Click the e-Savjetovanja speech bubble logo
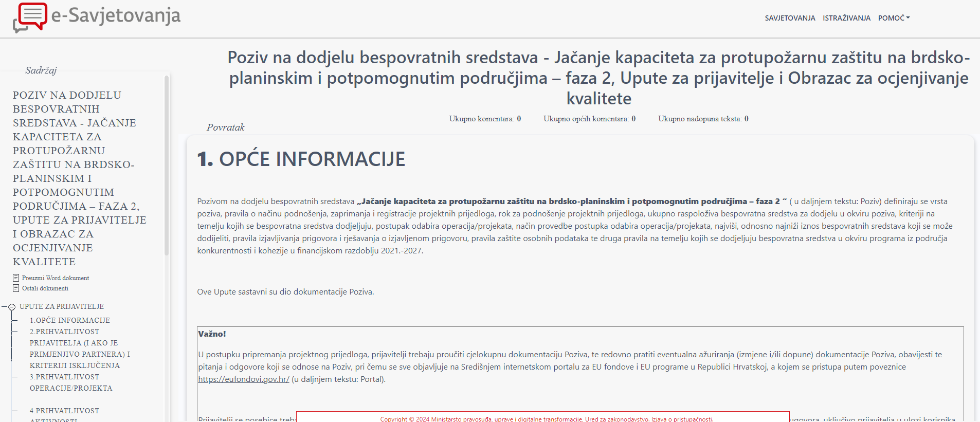The width and height of the screenshot is (980, 422). tap(30, 17)
